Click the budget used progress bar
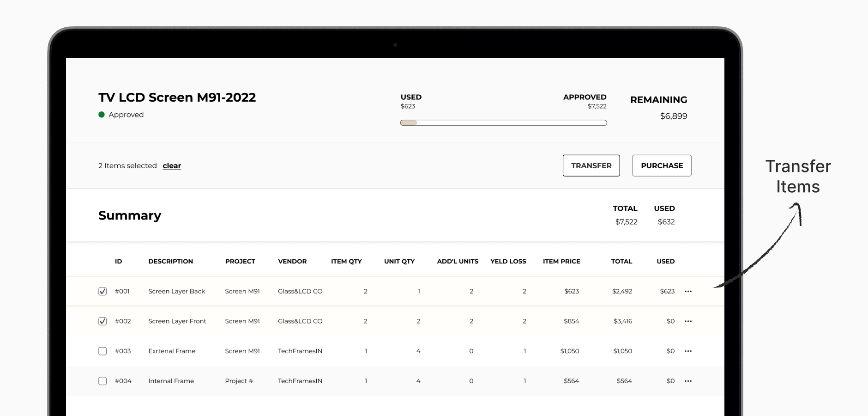Screen dimensions: 868x416 (x=503, y=123)
